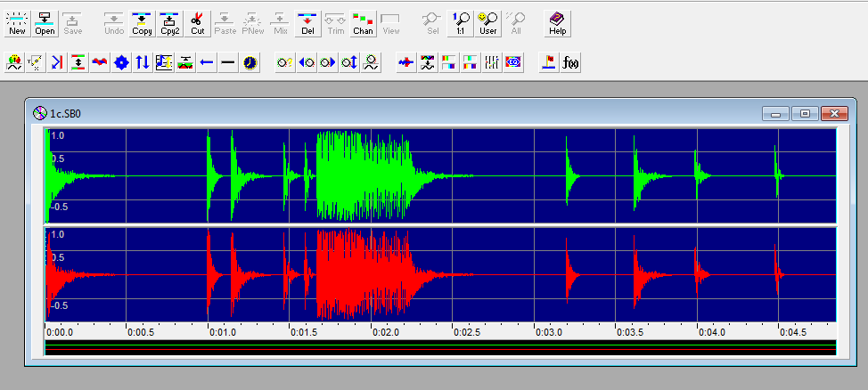The image size is (868, 390).
Task: Click the clock time warp effect icon
Action: 250,62
